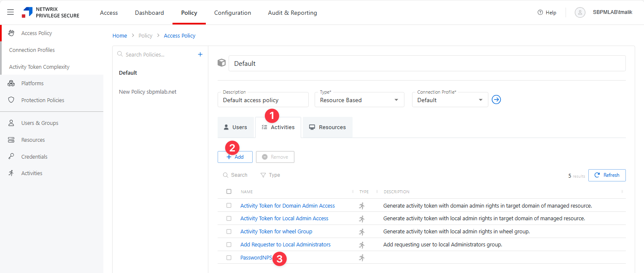Select the PasswordNPS row checkbox
This screenshot has width=644, height=273.
[x=229, y=258]
